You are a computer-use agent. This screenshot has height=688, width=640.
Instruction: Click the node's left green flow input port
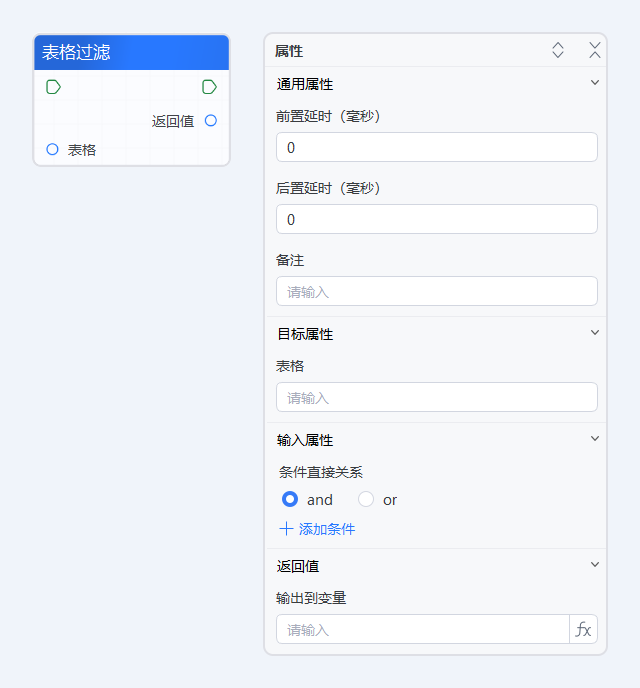tap(53, 87)
